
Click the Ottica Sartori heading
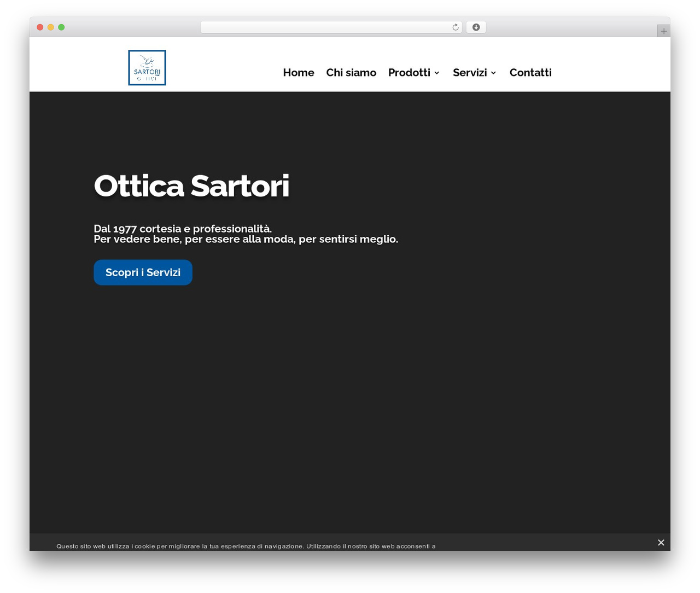point(191,185)
